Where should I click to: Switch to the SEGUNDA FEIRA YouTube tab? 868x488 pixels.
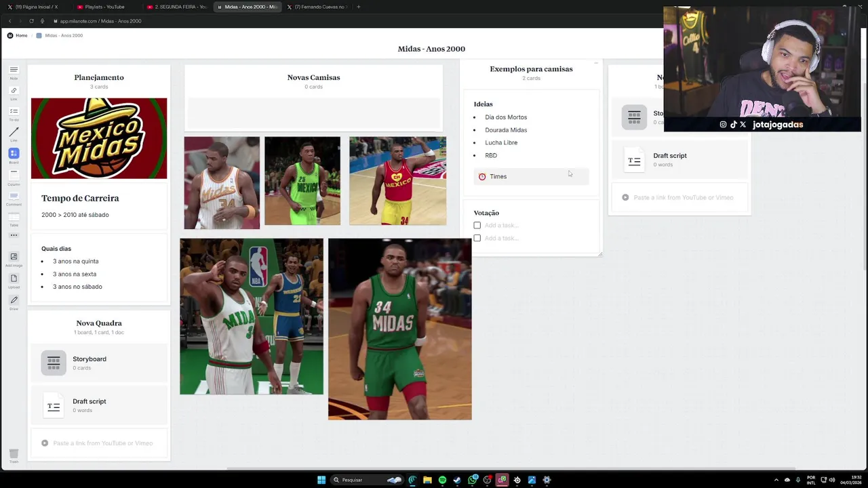pos(176,7)
